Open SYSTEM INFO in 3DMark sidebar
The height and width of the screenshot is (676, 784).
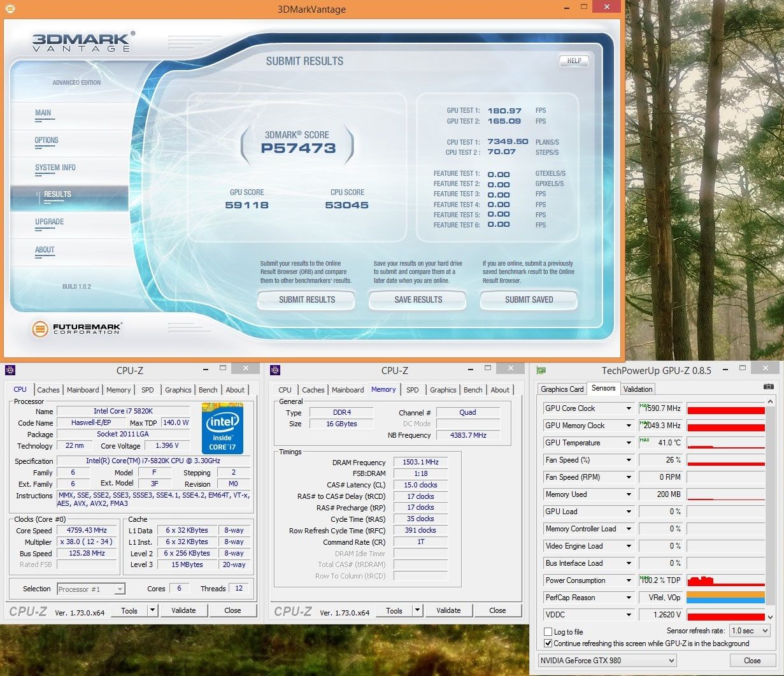coord(55,168)
